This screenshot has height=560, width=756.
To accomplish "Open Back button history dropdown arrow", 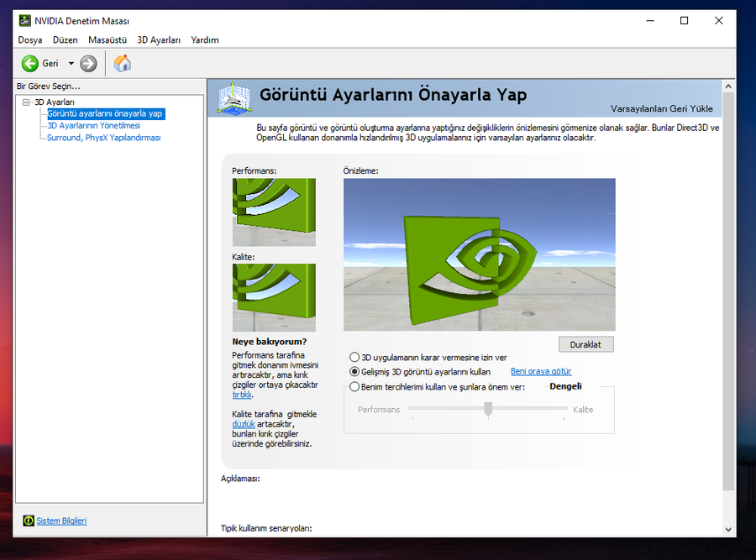I will (x=71, y=63).
